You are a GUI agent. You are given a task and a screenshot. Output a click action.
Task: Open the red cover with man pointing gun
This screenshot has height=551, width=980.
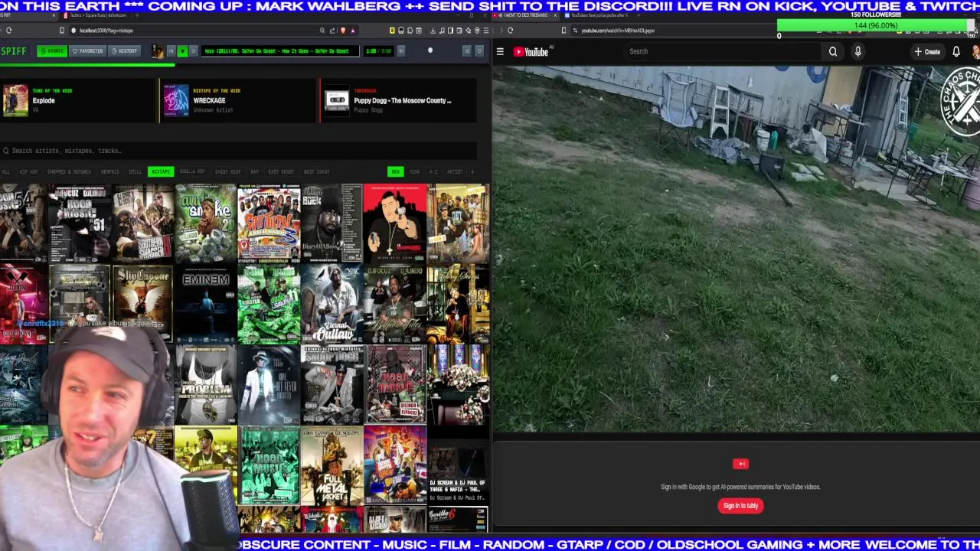pyautogui.click(x=394, y=223)
